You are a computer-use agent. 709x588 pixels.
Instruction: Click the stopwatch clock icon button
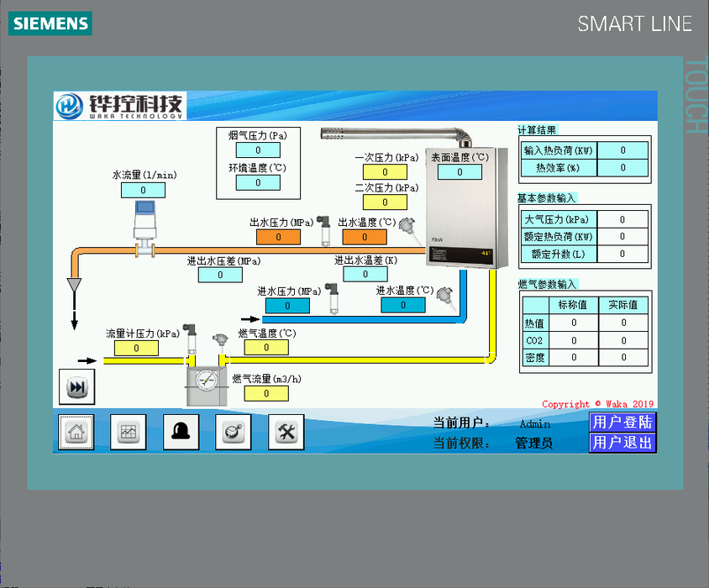coord(233,432)
